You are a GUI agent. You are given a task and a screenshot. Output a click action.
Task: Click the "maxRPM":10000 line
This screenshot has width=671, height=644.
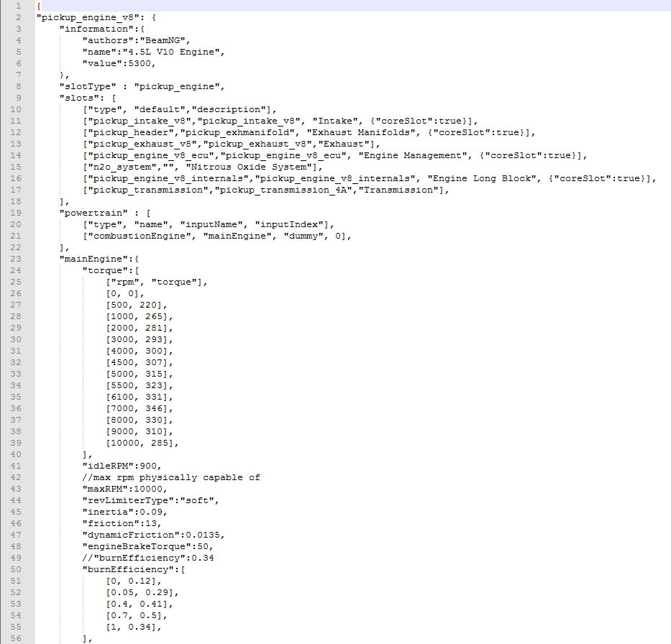coord(124,489)
